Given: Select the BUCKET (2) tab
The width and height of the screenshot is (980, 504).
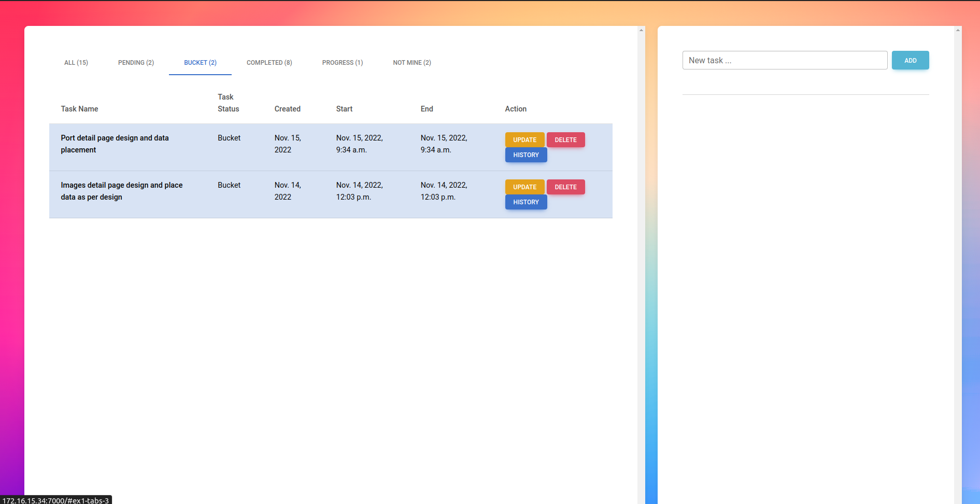Looking at the screenshot, I should [x=200, y=63].
